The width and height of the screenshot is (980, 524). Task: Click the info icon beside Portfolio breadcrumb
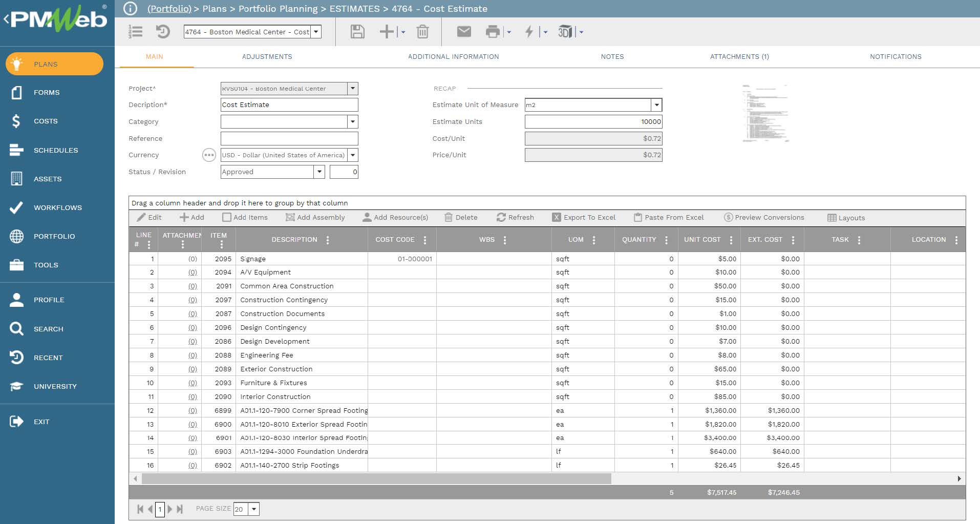[x=131, y=9]
